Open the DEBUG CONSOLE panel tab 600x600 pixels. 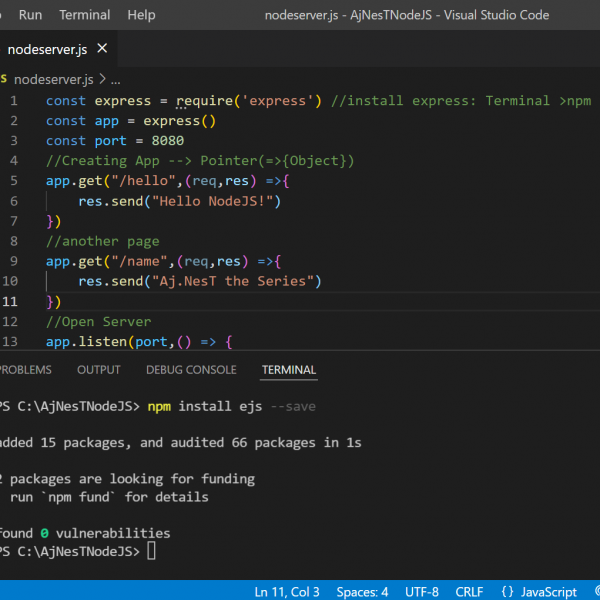[x=191, y=370]
